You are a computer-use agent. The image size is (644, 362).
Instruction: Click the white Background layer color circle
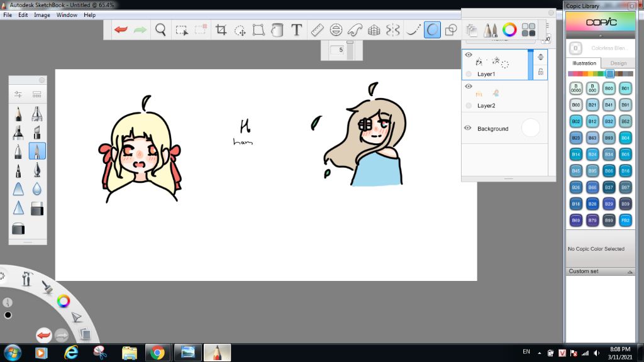pos(530,128)
